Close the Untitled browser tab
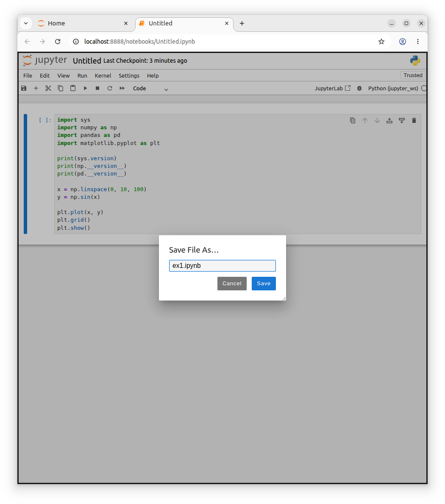This screenshot has height=504, width=445. pyautogui.click(x=226, y=23)
